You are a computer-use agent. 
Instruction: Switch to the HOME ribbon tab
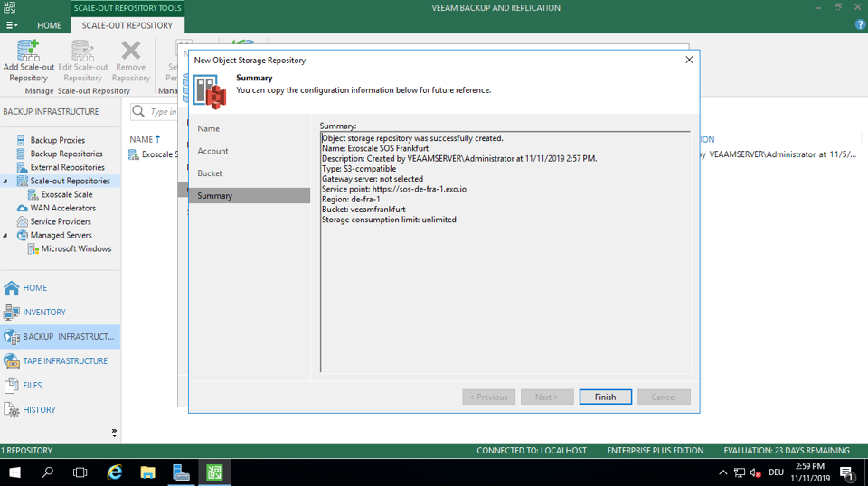[x=49, y=25]
